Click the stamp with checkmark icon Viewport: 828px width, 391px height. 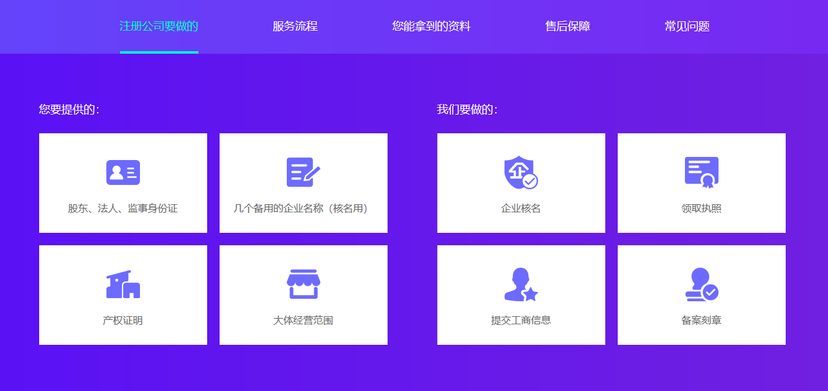coord(701,284)
